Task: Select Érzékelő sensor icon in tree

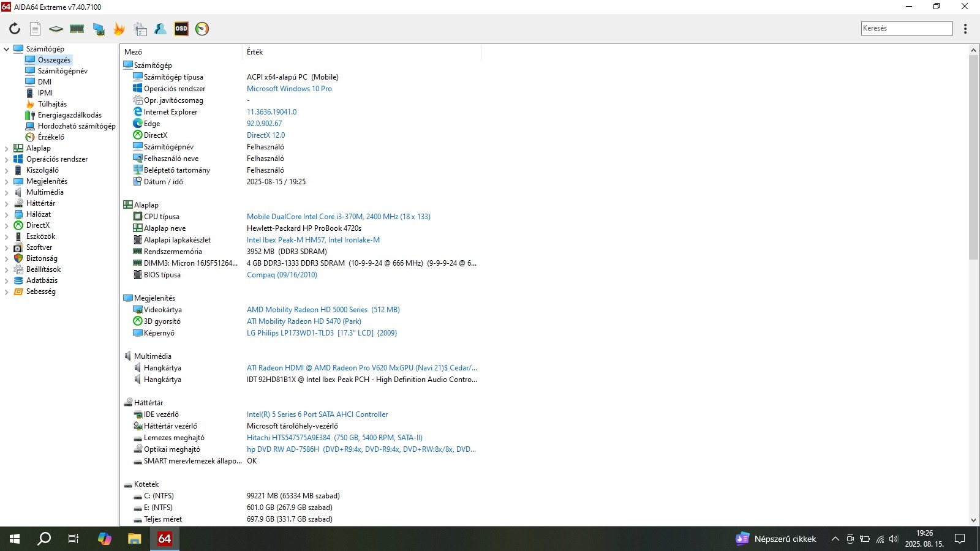Action: 30,137
